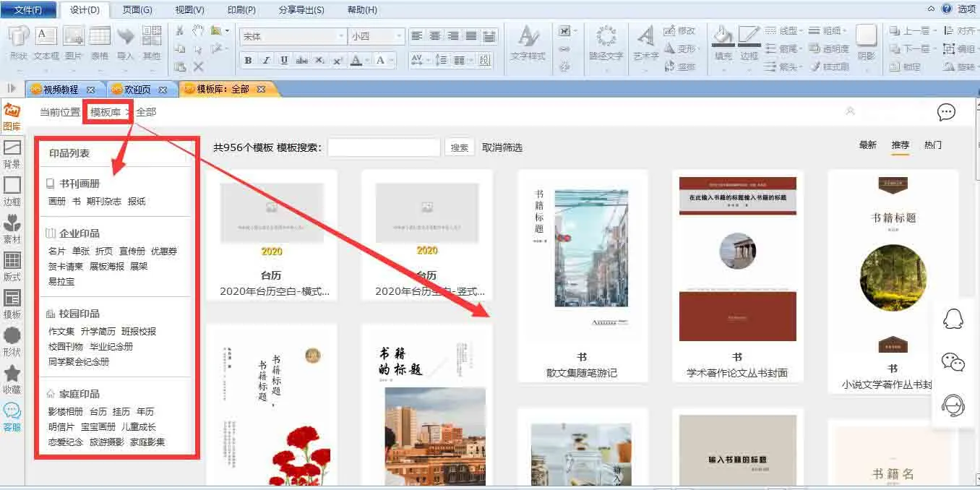Click the 版式 layout sidebar icon

[x=12, y=266]
